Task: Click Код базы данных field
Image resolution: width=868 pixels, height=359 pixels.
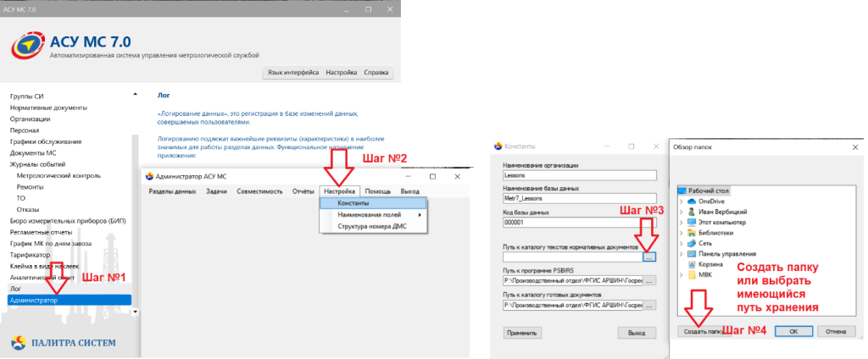Action: tap(579, 223)
